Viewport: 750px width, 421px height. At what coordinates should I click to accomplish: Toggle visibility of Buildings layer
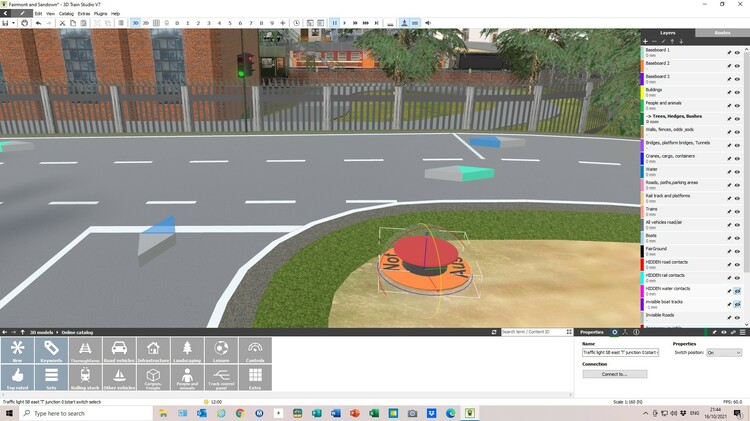click(737, 92)
